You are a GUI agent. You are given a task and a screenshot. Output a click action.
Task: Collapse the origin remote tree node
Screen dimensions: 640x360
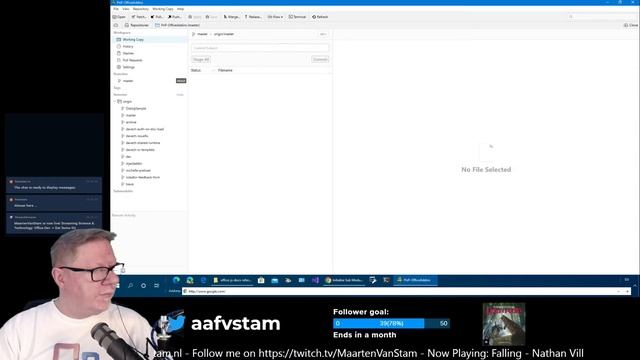[115, 101]
